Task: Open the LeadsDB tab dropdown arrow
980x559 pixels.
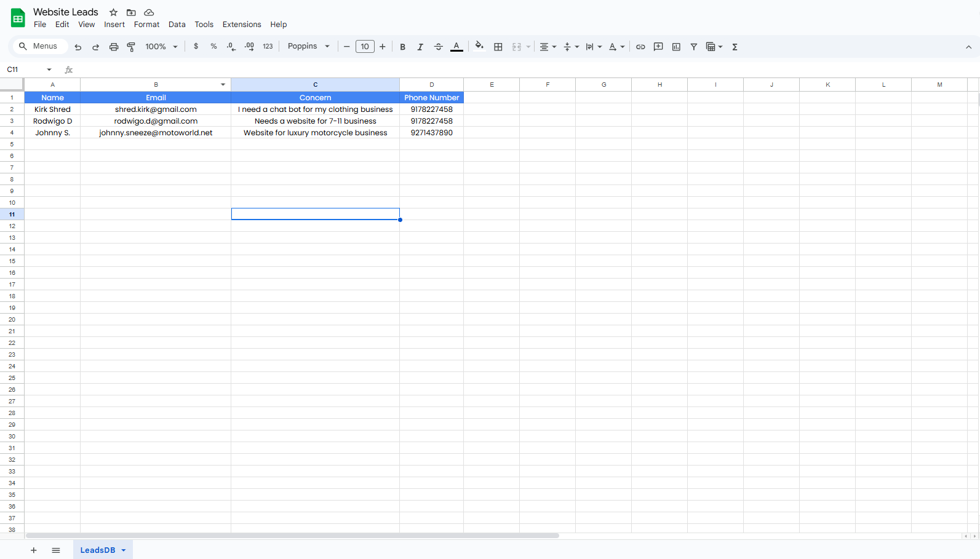Action: click(124, 550)
